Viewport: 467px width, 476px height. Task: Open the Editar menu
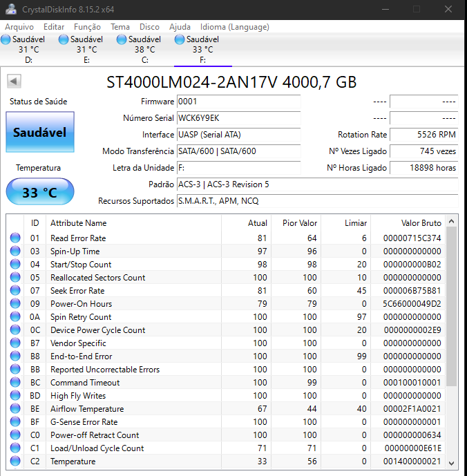pyautogui.click(x=54, y=27)
